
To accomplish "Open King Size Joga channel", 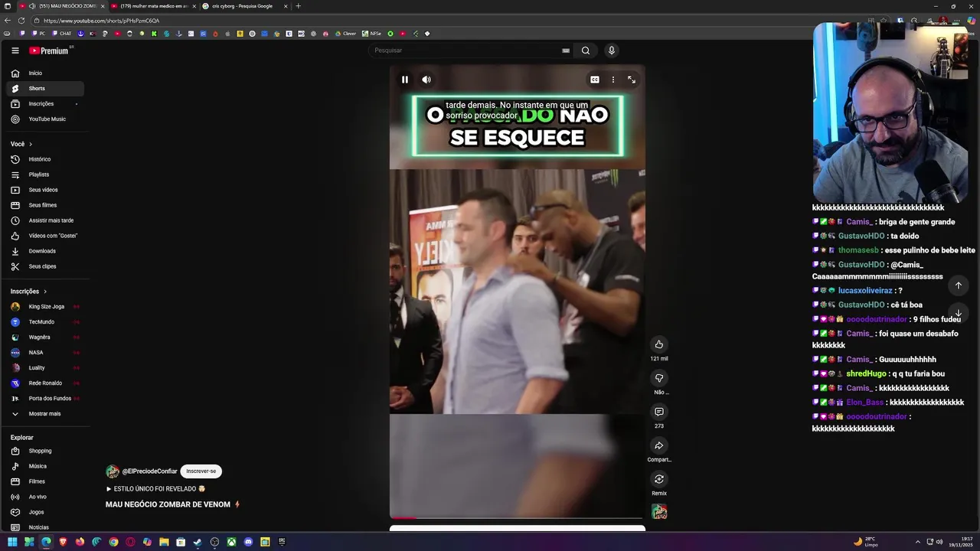I will click(x=45, y=307).
